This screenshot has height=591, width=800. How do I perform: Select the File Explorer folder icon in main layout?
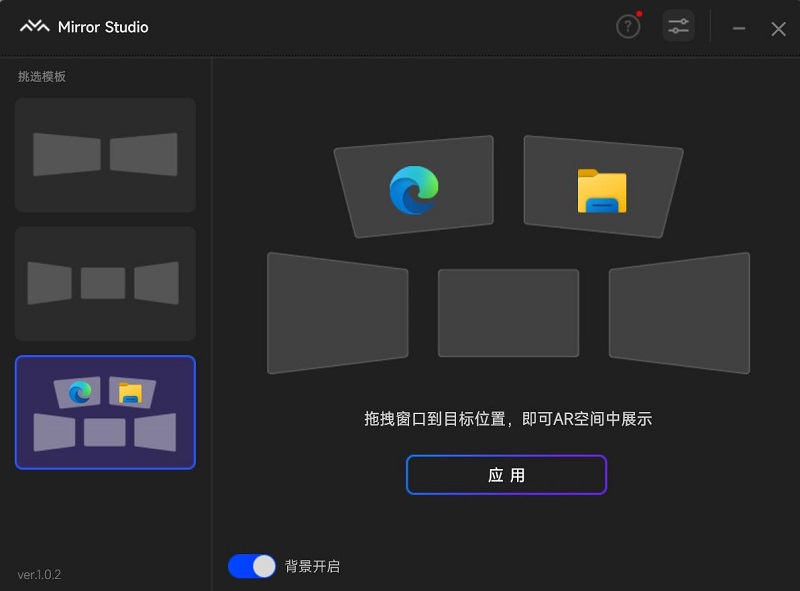pyautogui.click(x=602, y=191)
